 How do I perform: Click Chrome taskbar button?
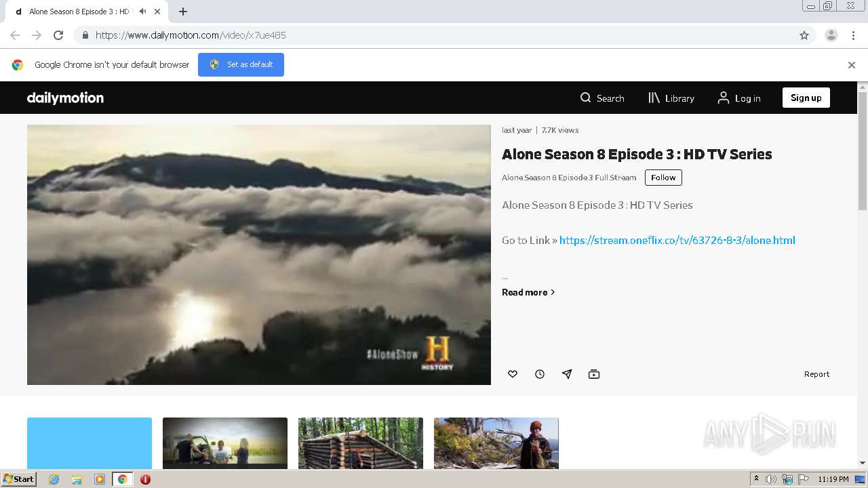tap(122, 479)
